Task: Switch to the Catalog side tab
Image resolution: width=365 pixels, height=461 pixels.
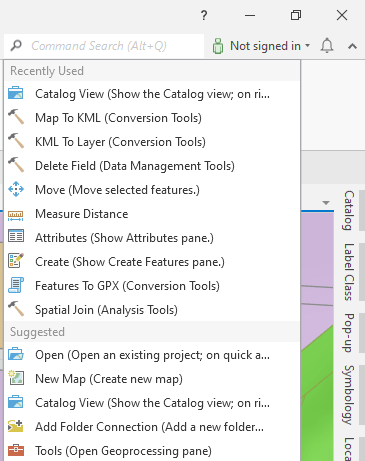Action: click(349, 211)
